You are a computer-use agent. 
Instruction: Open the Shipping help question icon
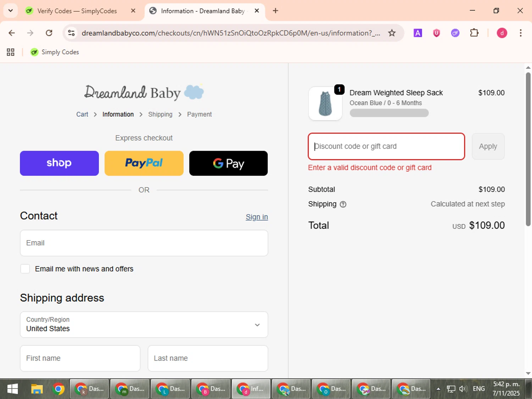[x=343, y=204]
